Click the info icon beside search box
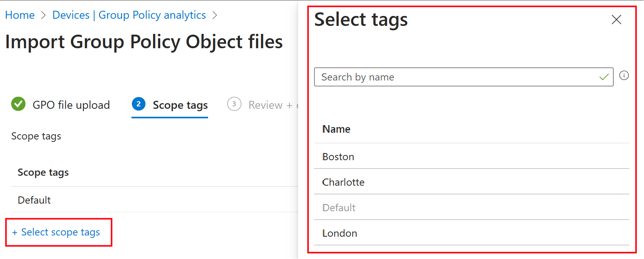The height and width of the screenshot is (259, 644). coord(624,75)
